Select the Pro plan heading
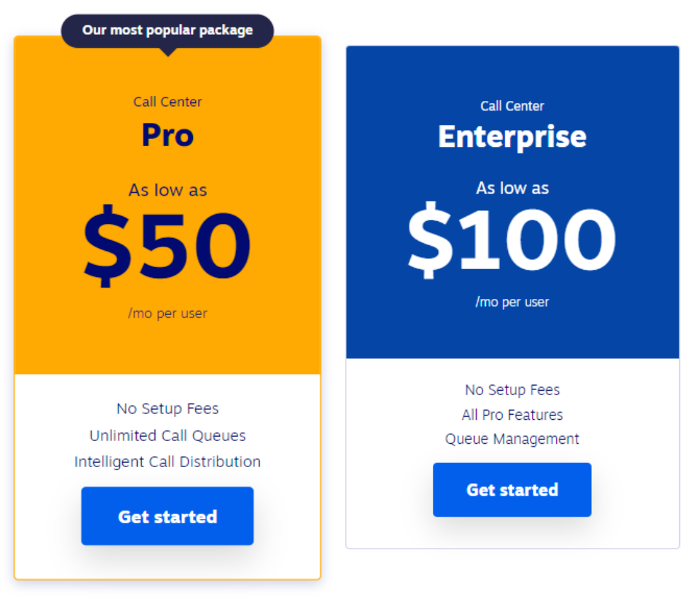Screen dimensions: 700x599 tap(168, 135)
